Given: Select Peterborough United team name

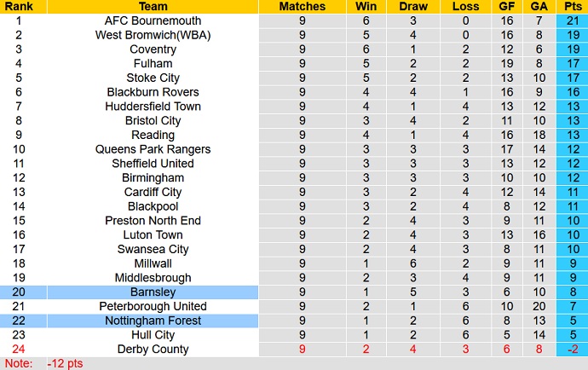Looking at the screenshot, I should 153,306.
